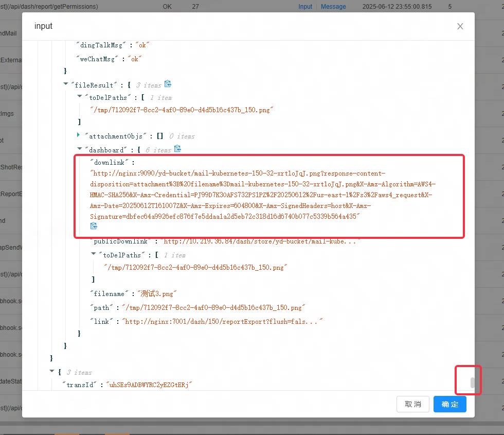This screenshot has width=504, height=435.
Task: Open the Message link in background table
Action: tap(333, 6)
